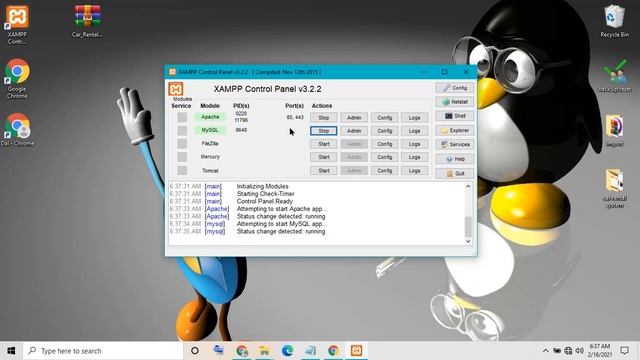Open MySQL Logs menu
This screenshot has height=360, width=640.
click(414, 131)
